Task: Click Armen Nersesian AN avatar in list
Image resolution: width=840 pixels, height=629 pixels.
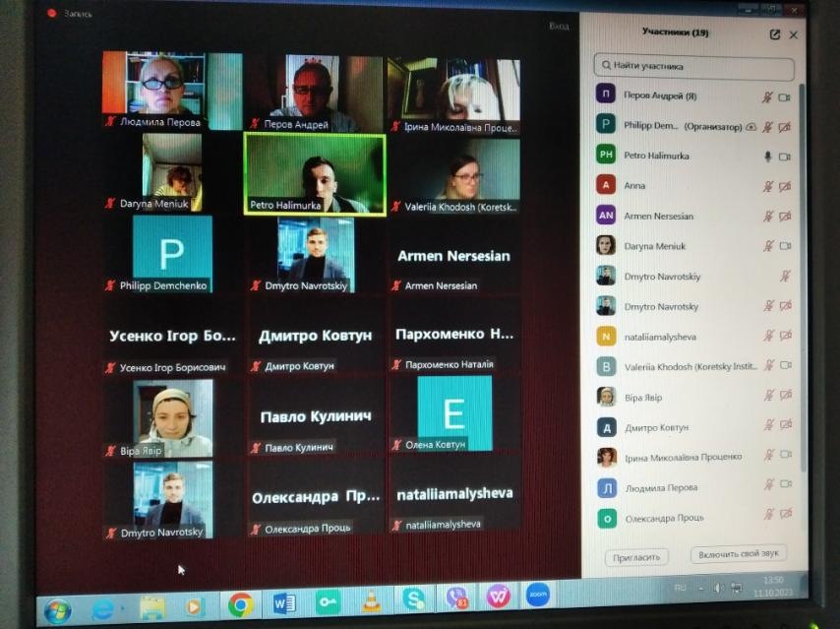Action: (606, 215)
